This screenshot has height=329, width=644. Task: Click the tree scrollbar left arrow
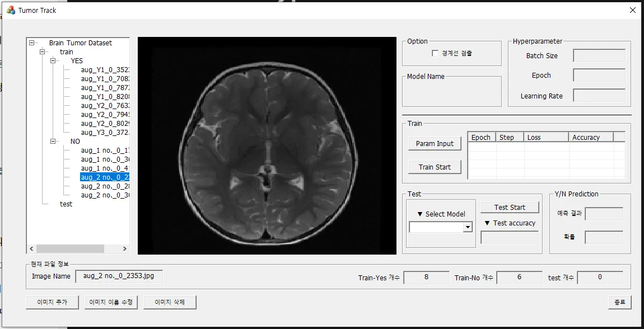(x=31, y=248)
